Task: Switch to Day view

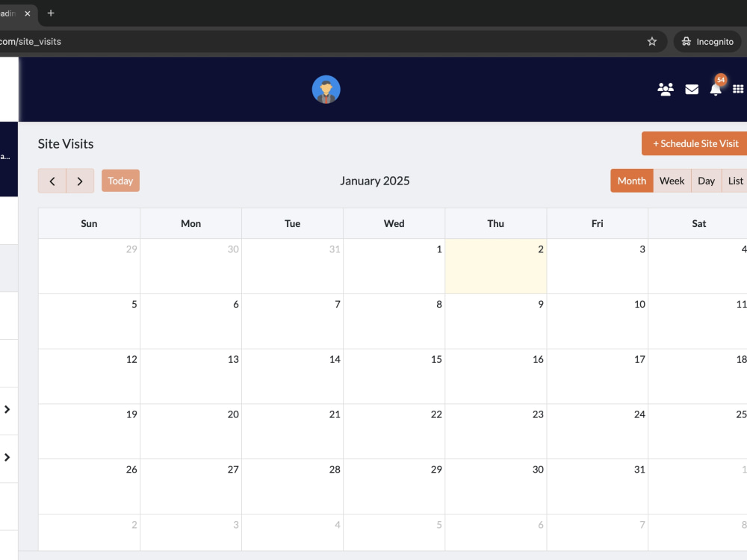Action: (706, 181)
